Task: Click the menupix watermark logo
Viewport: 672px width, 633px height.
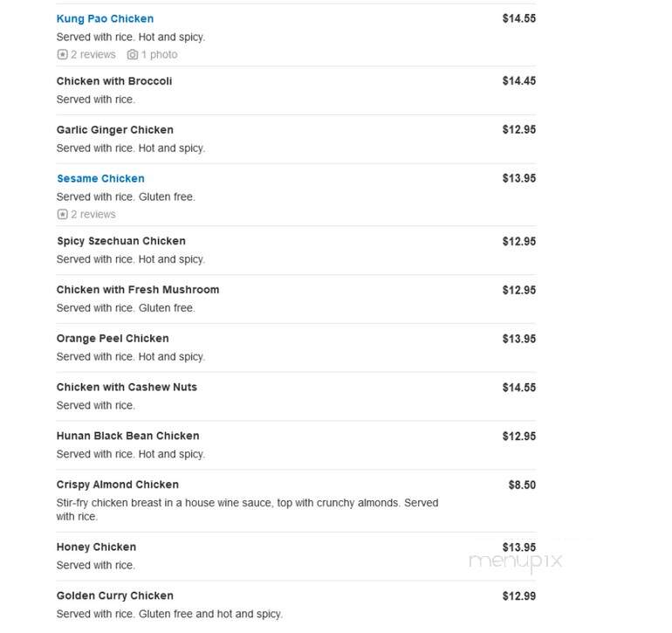Action: pyautogui.click(x=516, y=561)
